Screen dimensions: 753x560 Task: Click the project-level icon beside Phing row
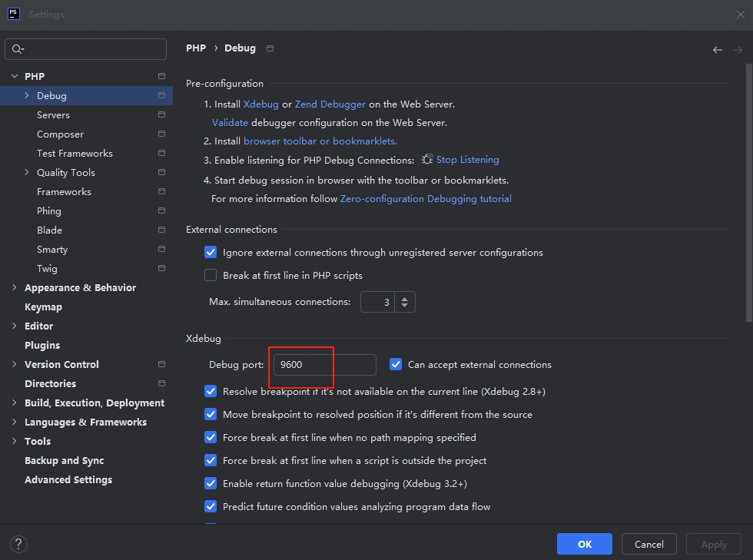pyautogui.click(x=161, y=210)
